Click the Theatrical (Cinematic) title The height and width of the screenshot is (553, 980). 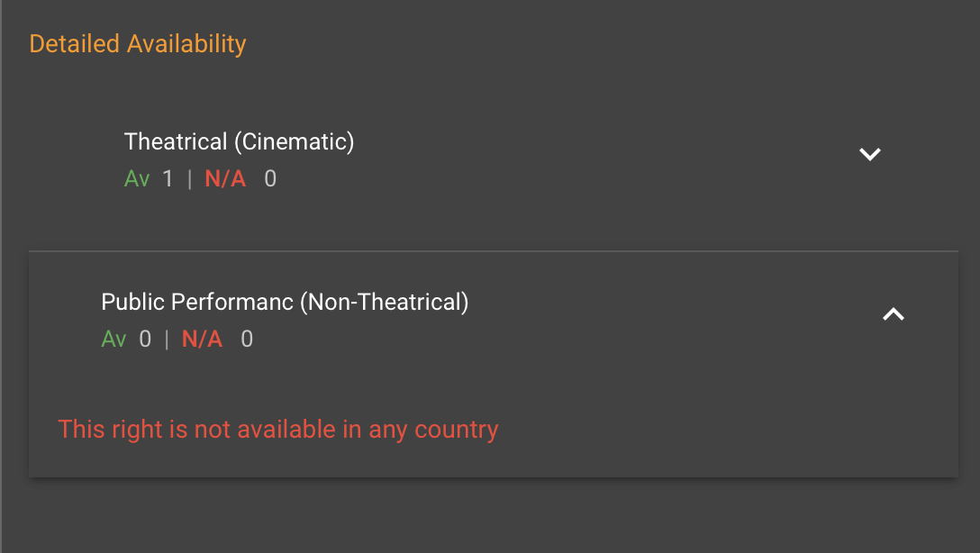pyautogui.click(x=239, y=142)
